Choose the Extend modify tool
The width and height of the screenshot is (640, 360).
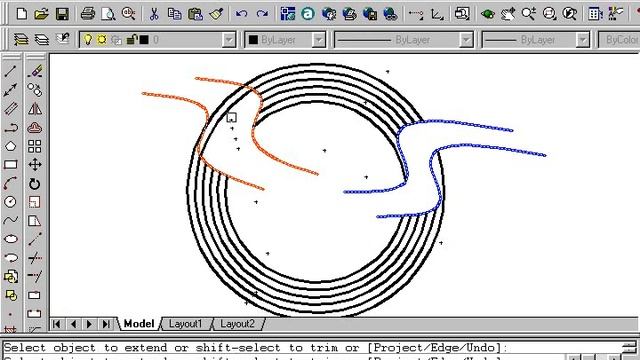[x=35, y=276]
